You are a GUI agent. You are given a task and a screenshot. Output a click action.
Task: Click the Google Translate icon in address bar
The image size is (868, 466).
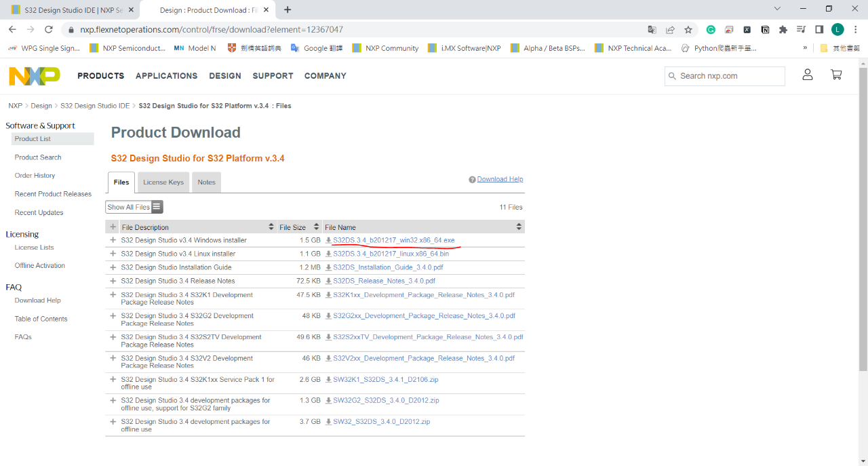click(x=652, y=30)
